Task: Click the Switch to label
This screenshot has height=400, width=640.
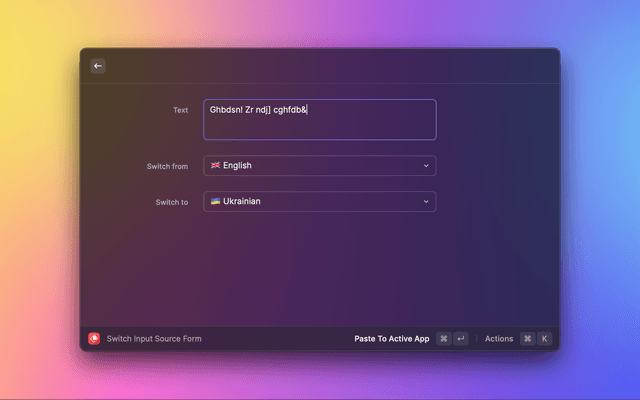Action: click(171, 202)
